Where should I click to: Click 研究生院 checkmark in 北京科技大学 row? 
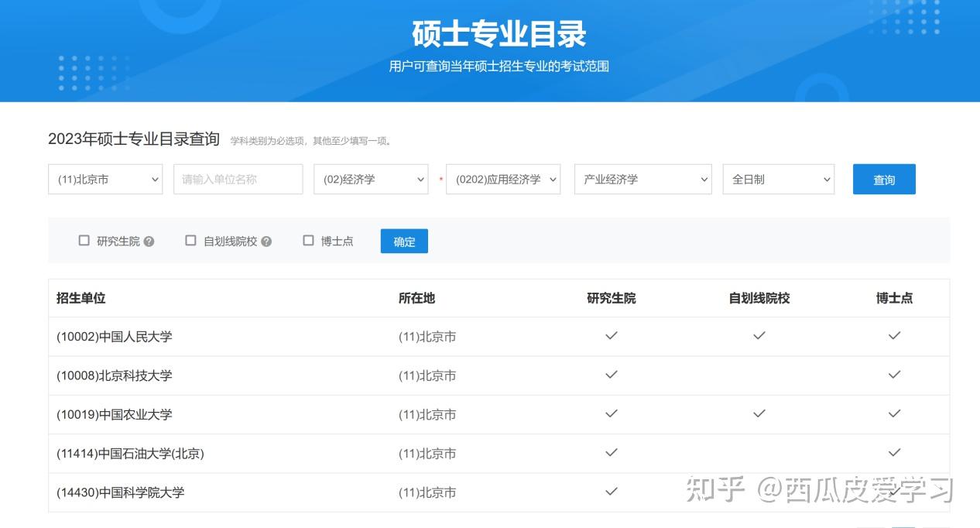click(x=612, y=374)
